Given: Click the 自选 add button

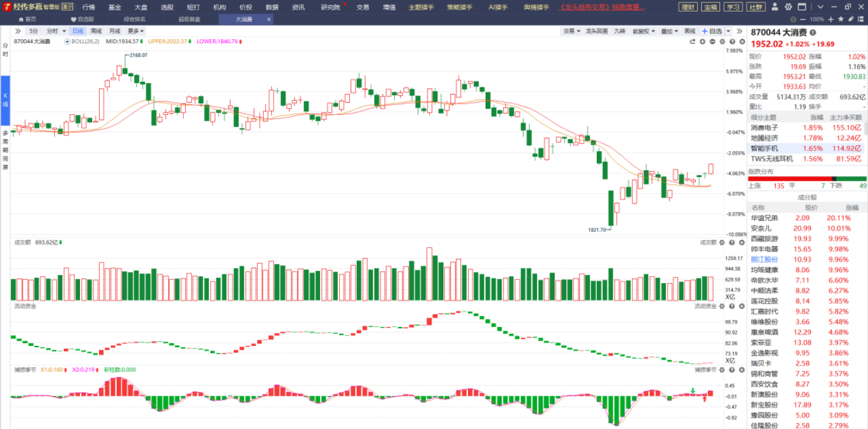Looking at the screenshot, I should pyautogui.click(x=712, y=31).
